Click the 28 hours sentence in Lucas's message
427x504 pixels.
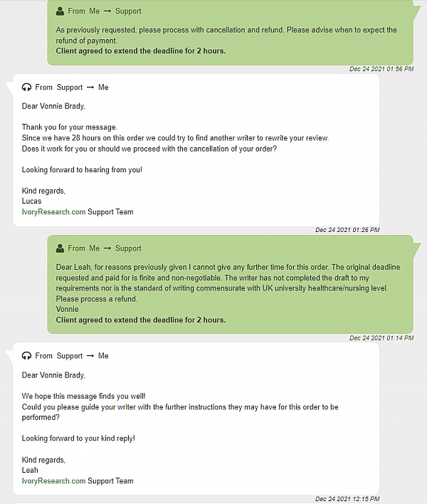click(176, 138)
